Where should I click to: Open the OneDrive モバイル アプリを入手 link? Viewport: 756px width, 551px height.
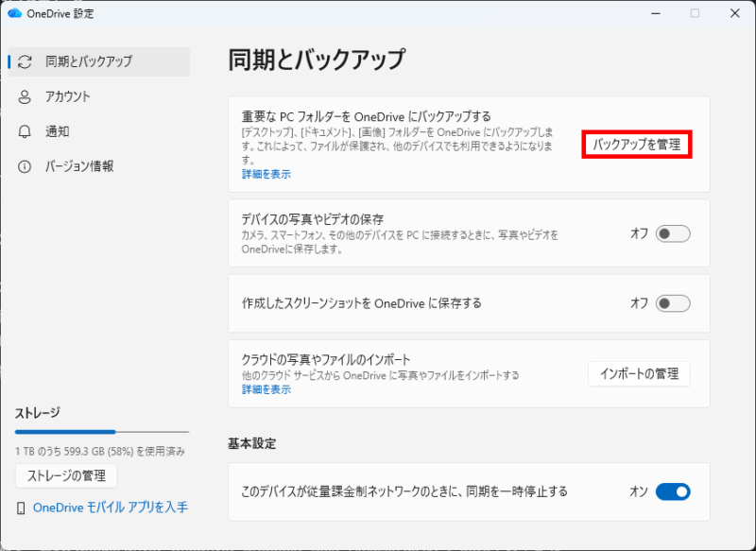click(x=111, y=508)
